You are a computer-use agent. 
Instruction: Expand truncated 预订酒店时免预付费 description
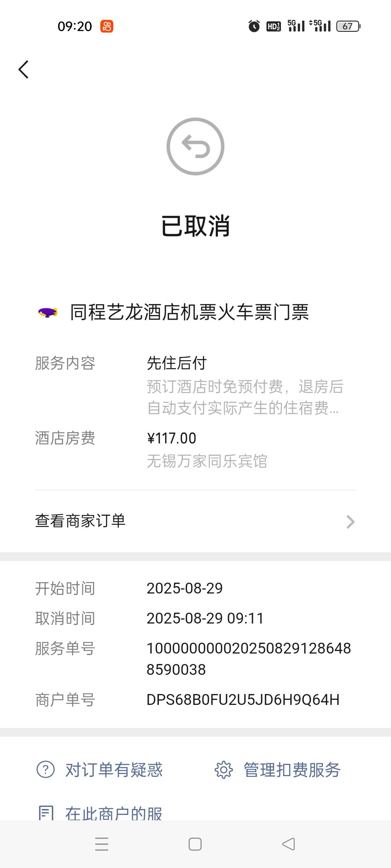click(x=245, y=397)
